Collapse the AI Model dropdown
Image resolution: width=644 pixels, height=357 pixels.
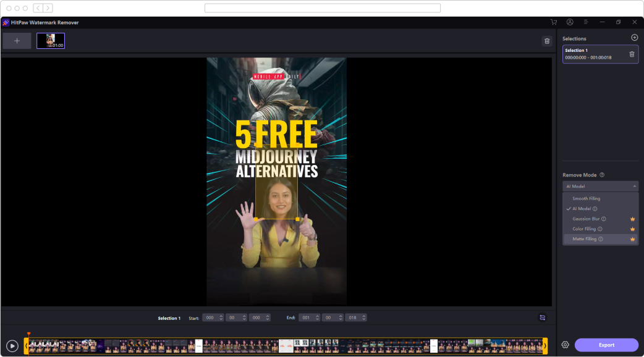tap(634, 186)
